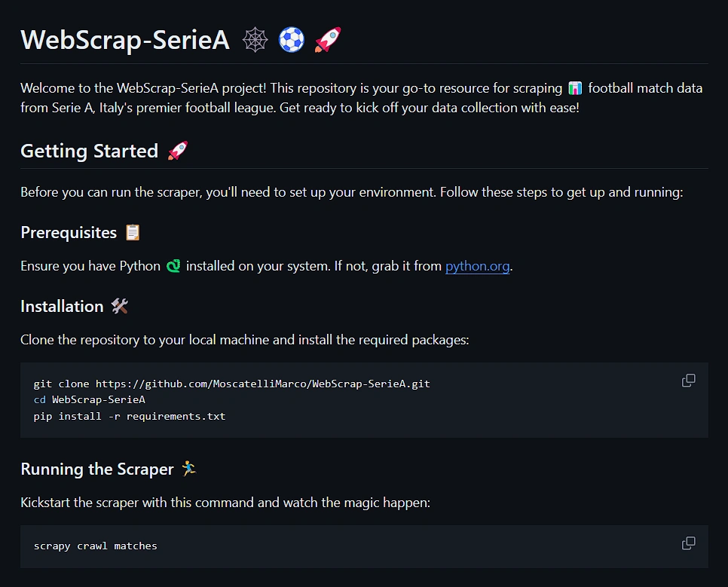Copy the scrapy crawl matches command
Viewport: 728px width, 587px height.
[x=689, y=543]
